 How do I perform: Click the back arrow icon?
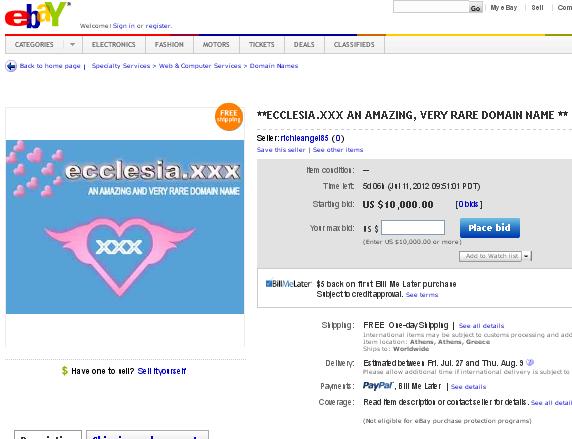pyautogui.click(x=11, y=66)
